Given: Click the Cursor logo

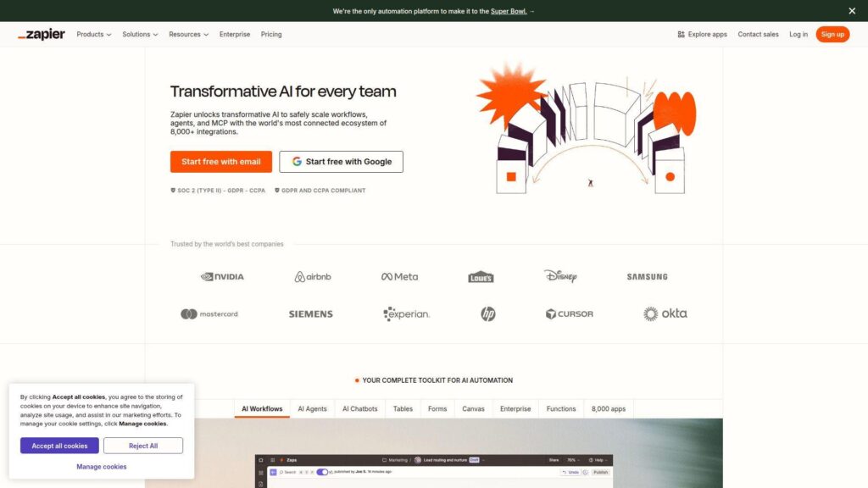Looking at the screenshot, I should (569, 313).
